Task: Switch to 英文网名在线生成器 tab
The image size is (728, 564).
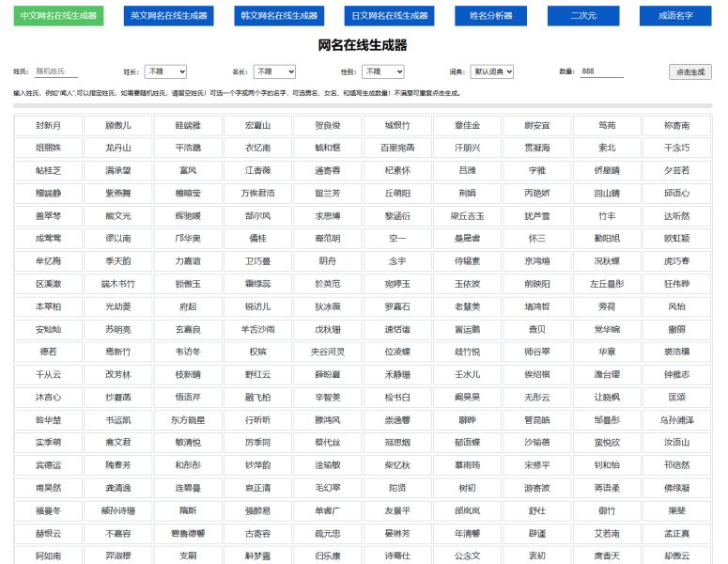Action: (168, 16)
